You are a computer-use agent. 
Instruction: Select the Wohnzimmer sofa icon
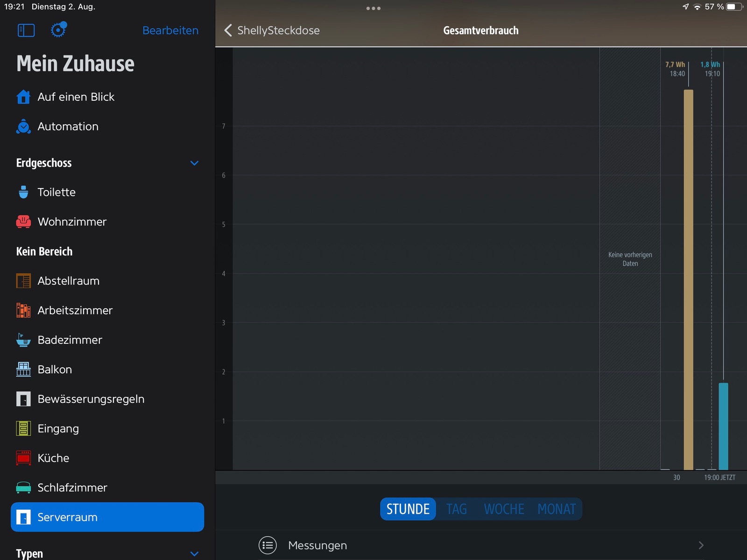(23, 222)
